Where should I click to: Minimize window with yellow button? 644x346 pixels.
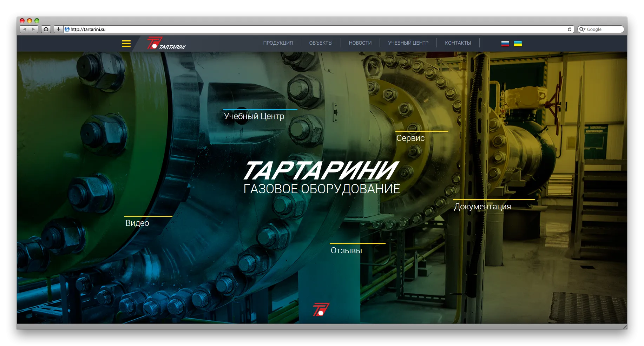29,21
